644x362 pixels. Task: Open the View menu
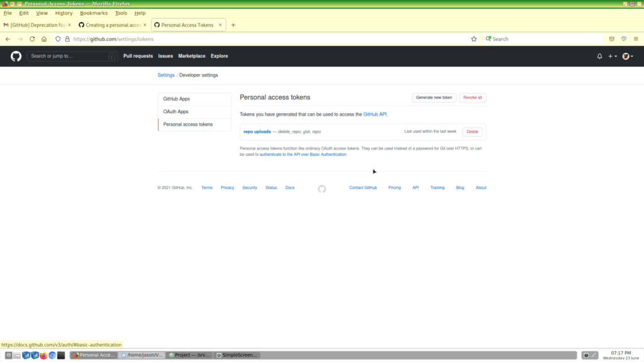pyautogui.click(x=42, y=13)
